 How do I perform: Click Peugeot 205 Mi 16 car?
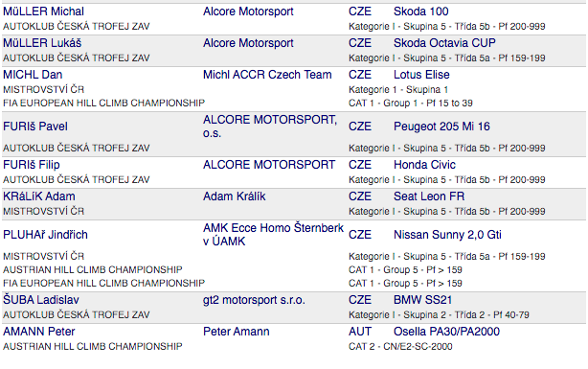point(441,127)
